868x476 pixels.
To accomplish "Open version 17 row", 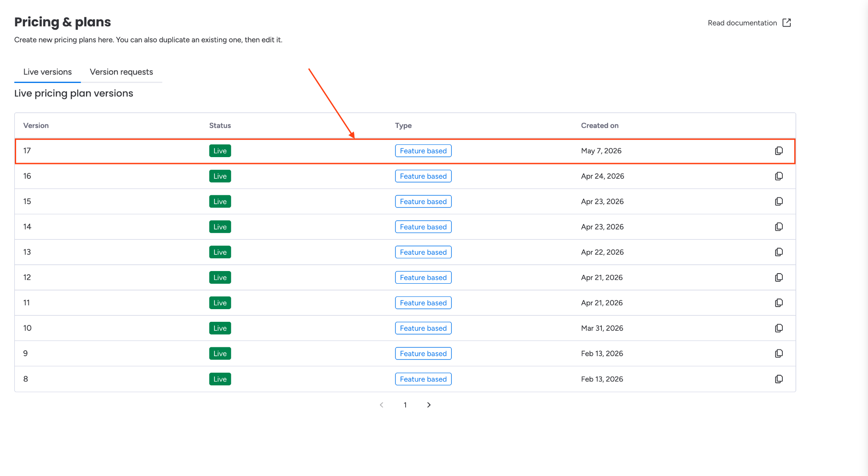I will pos(405,151).
